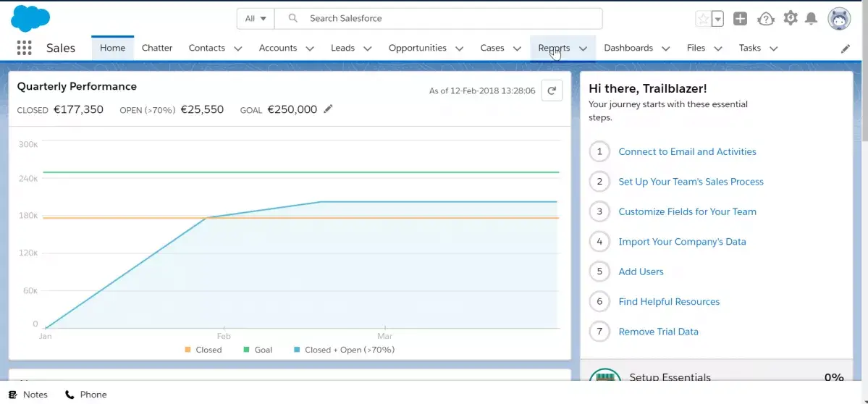This screenshot has height=404, width=868.
Task: Click the step 7 circle
Action: 599,332
